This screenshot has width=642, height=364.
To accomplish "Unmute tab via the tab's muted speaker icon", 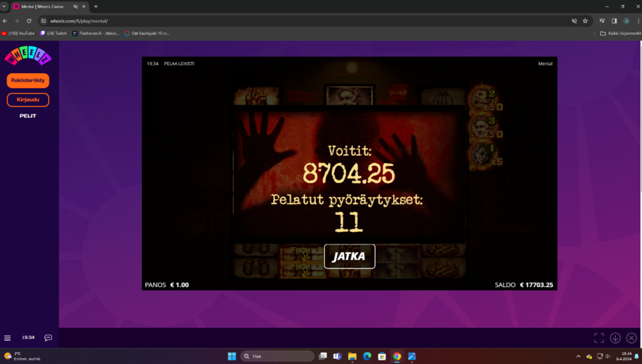I will (x=75, y=6).
